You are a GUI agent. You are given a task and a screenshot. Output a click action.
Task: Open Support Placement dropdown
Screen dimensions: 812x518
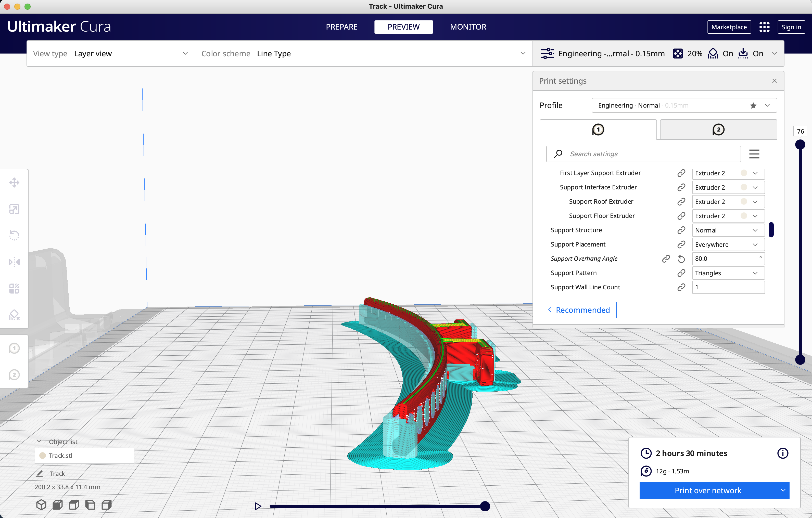point(728,244)
